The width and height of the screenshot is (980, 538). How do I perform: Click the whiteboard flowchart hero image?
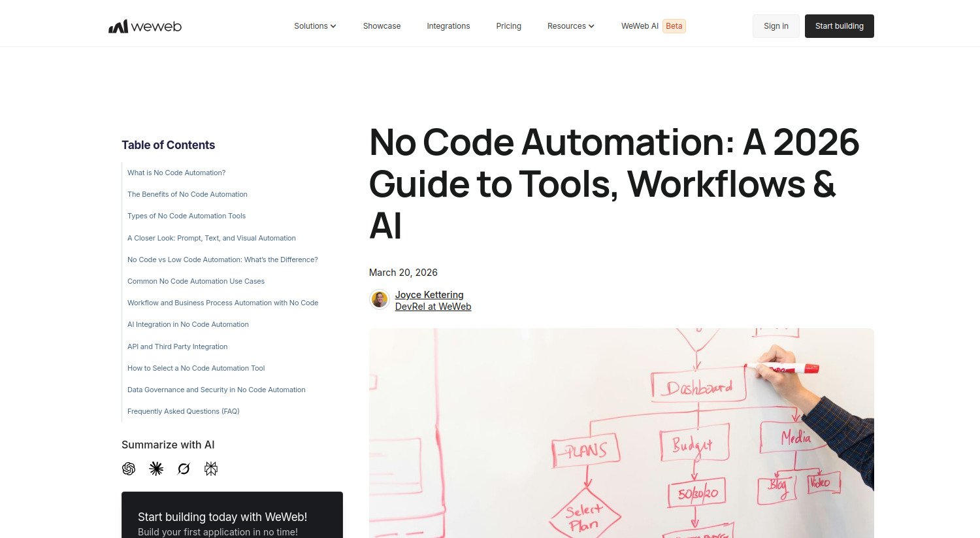621,433
